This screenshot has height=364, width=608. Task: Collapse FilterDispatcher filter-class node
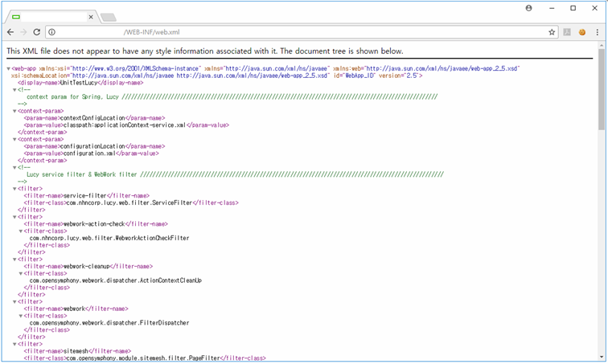tap(21, 316)
